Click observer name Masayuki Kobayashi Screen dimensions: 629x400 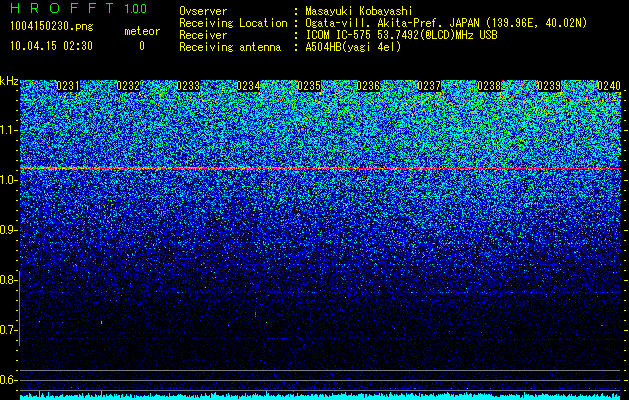(359, 11)
